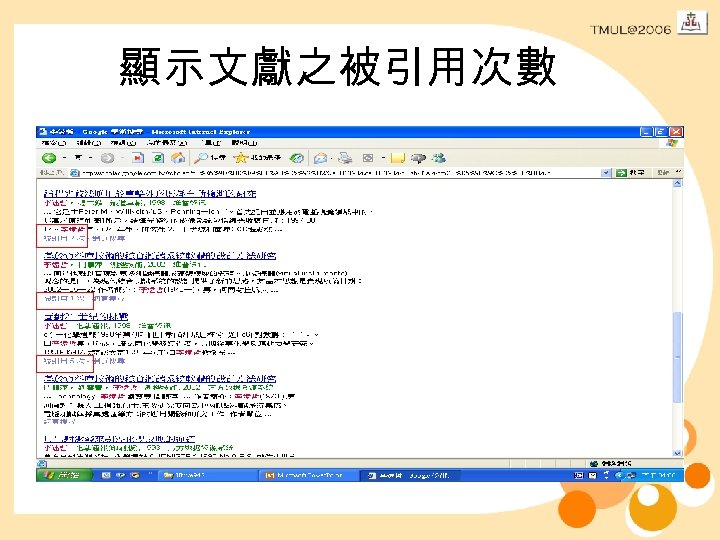Viewport: 720px width, 540px height.
Task: Click the Messenger people toolbar icon
Action: click(439, 158)
